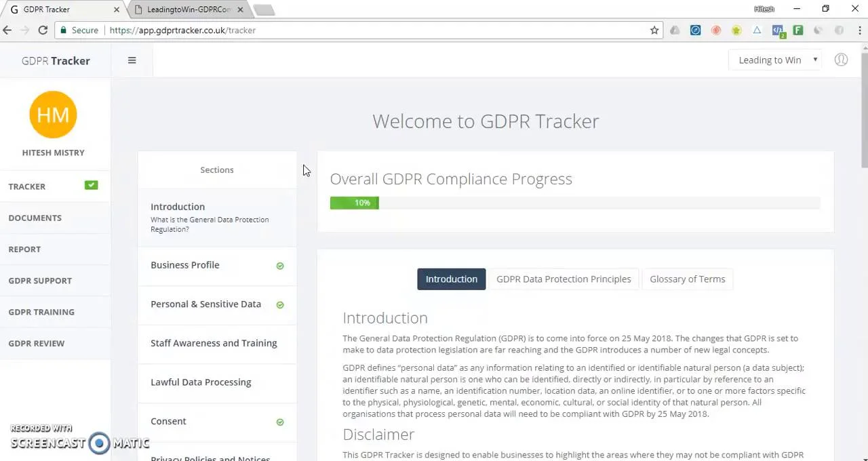
Task: Click Business Profile completed checkmark icon
Action: click(x=280, y=266)
